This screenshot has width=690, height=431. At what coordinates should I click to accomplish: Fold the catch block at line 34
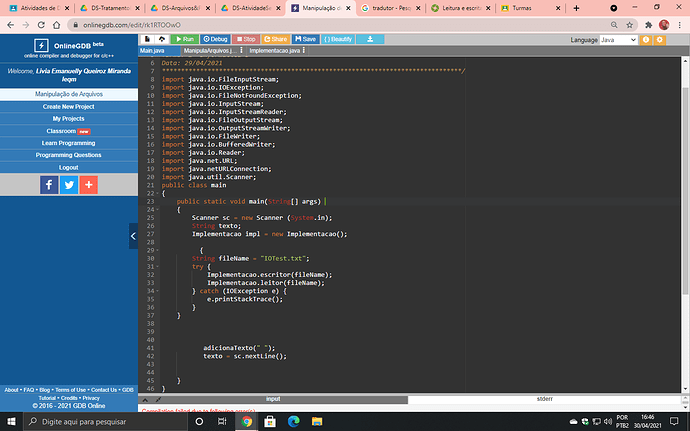tap(158, 291)
